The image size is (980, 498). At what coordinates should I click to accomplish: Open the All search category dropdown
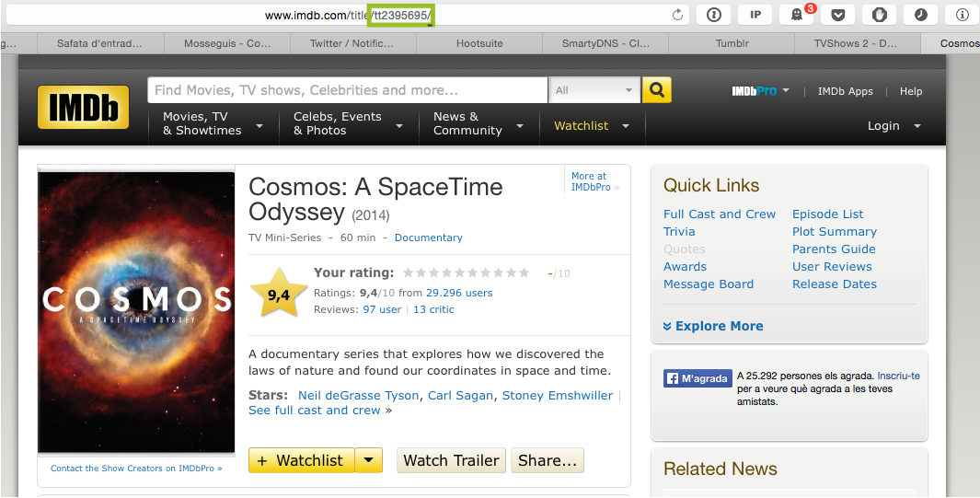coord(594,90)
